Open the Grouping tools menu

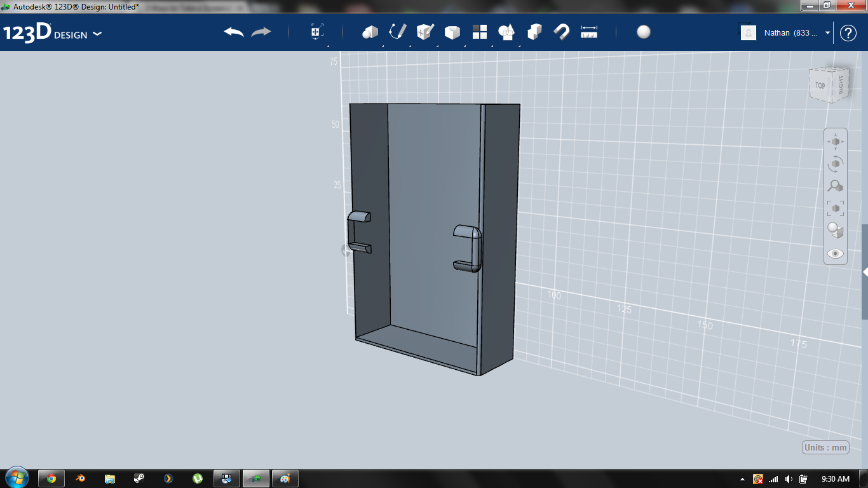click(506, 32)
